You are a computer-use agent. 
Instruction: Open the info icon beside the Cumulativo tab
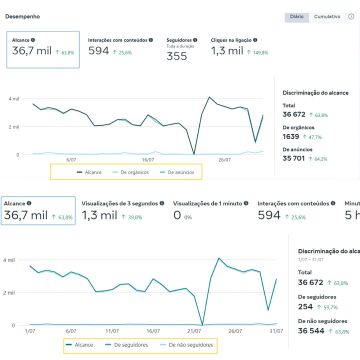tap(351, 16)
